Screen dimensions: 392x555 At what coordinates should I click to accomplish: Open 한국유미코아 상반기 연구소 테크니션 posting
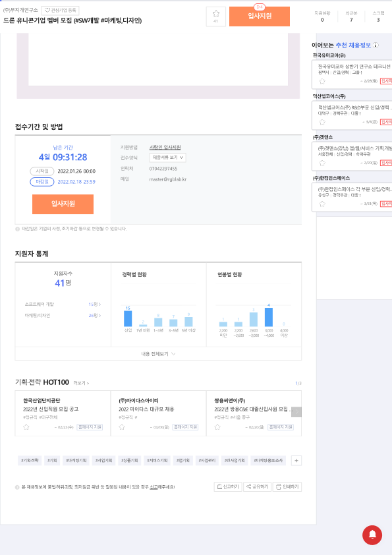[x=354, y=67]
